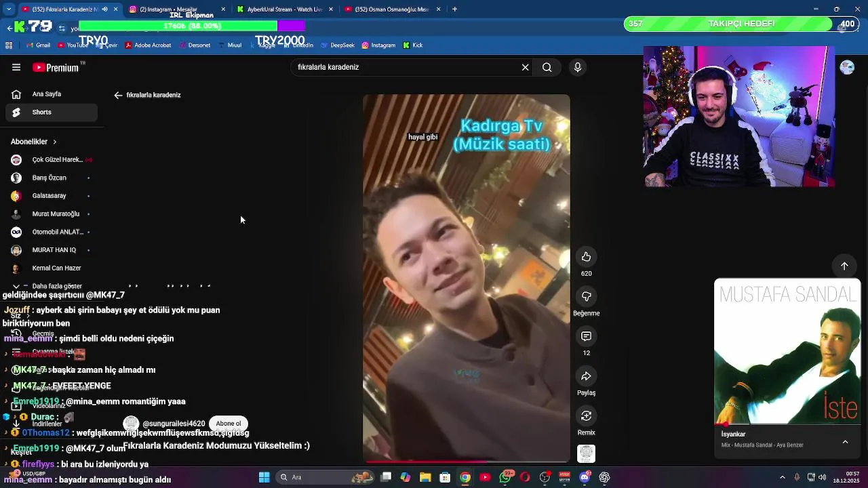868x488 pixels.
Task: Open the Miuul bookmark
Action: click(x=229, y=45)
